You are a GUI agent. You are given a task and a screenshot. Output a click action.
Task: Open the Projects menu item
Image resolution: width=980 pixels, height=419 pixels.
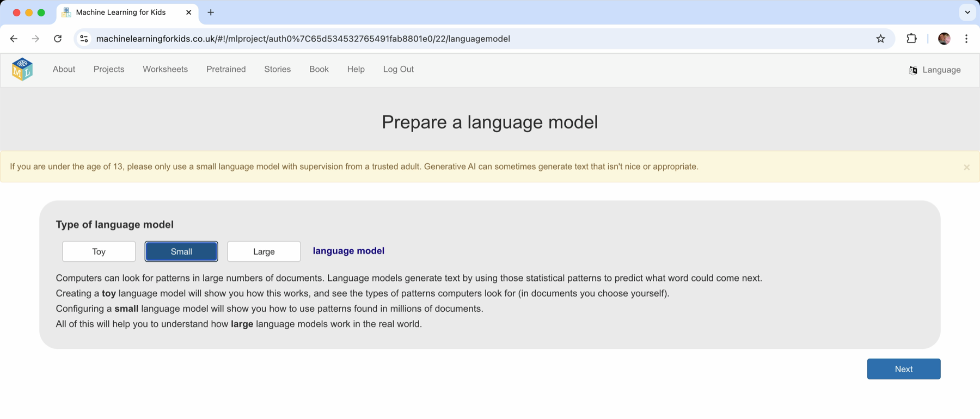pyautogui.click(x=109, y=69)
